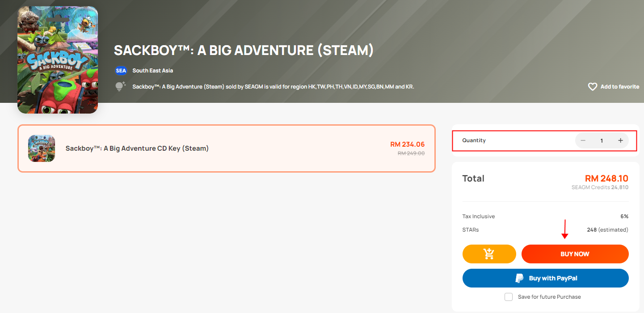Add item via shopping cart icon button
Screen dimensions: 644x313
tap(489, 254)
